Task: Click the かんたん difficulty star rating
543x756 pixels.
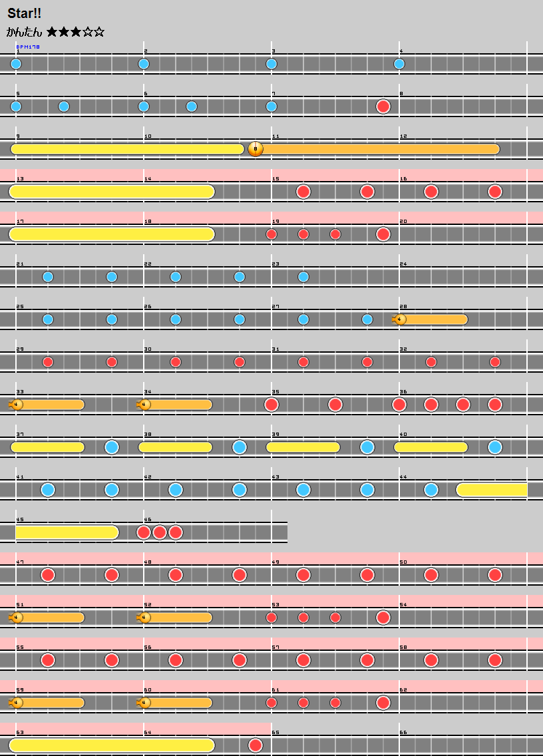Action: [x=75, y=32]
